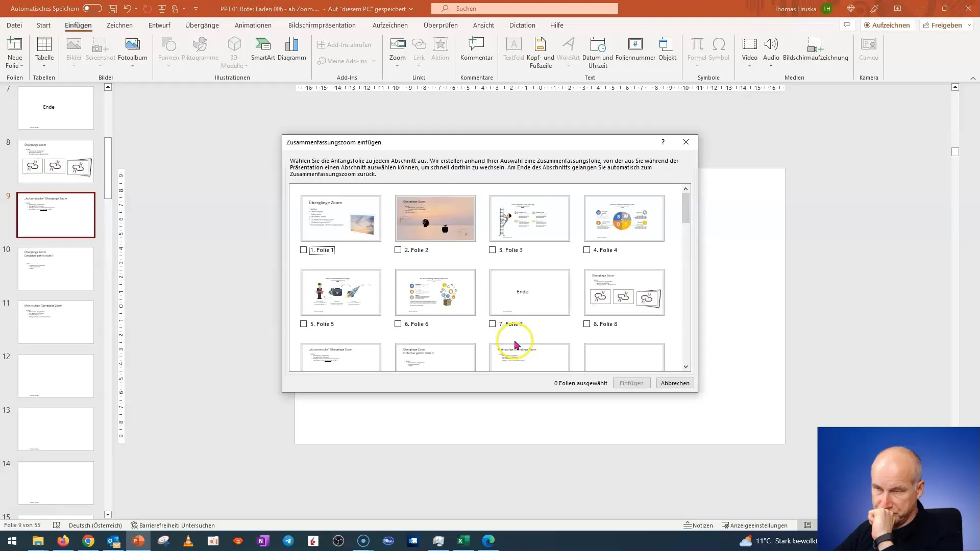
Task: Scroll down dialog slide selection list
Action: [687, 367]
